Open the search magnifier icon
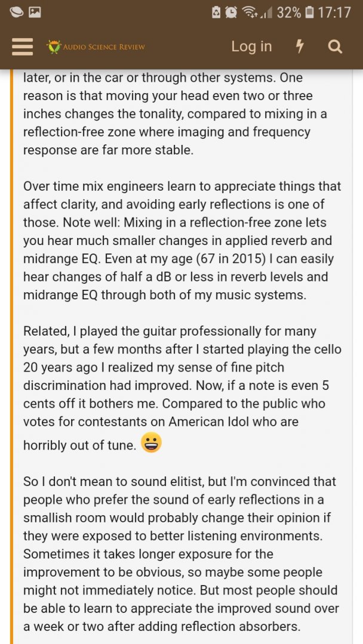The width and height of the screenshot is (363, 644). (336, 47)
